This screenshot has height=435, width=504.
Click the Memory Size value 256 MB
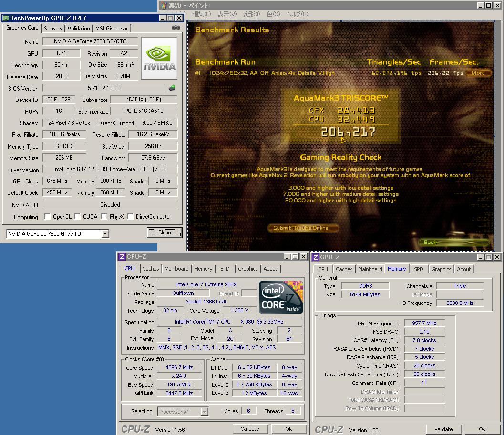point(64,158)
